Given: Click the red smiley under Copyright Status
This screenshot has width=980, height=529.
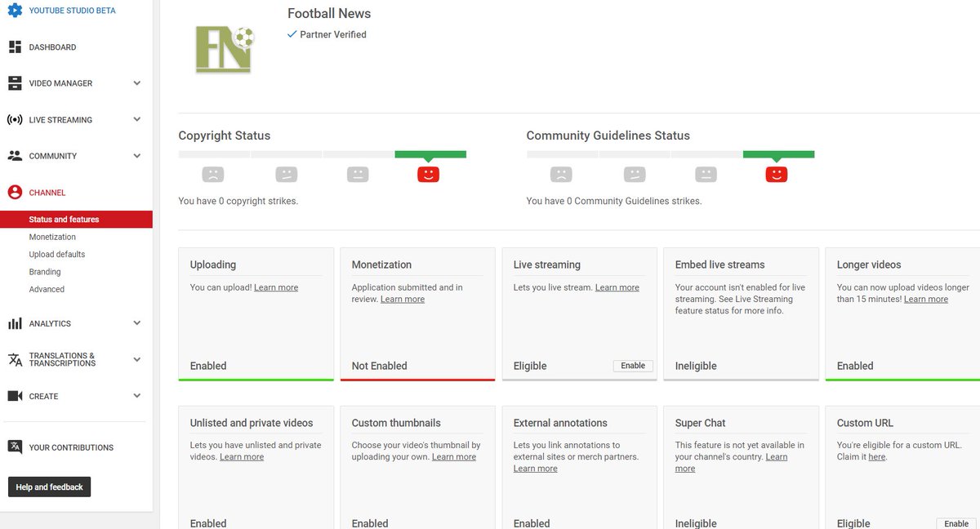Looking at the screenshot, I should (429, 174).
